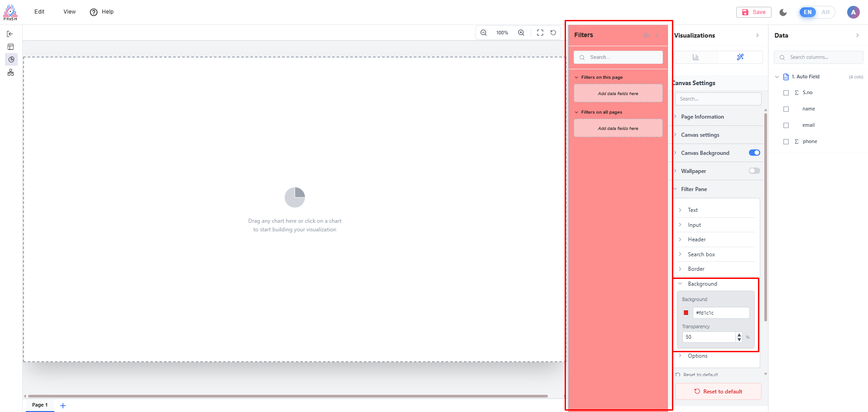Open the View menu
Viewport: 868px width, 412px height.
[69, 12]
